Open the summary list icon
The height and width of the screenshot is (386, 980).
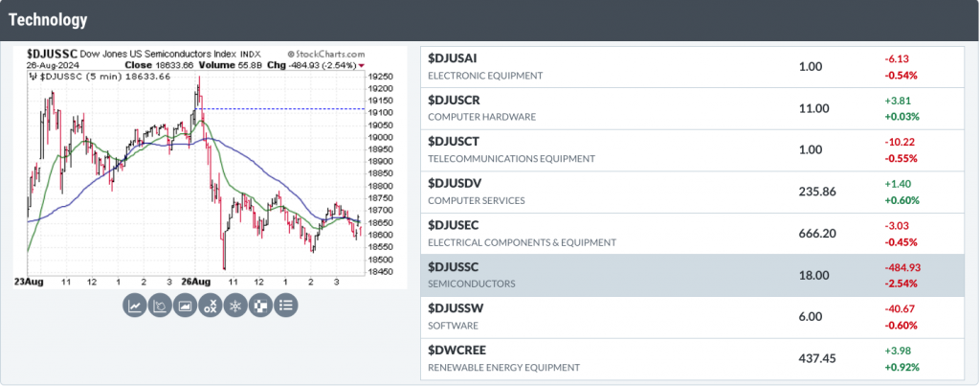click(x=286, y=306)
